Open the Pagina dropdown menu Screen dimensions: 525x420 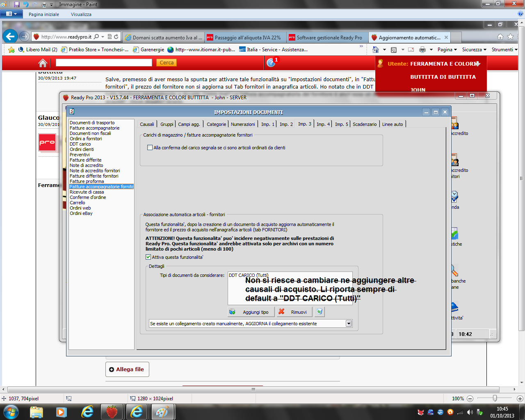tap(447, 50)
